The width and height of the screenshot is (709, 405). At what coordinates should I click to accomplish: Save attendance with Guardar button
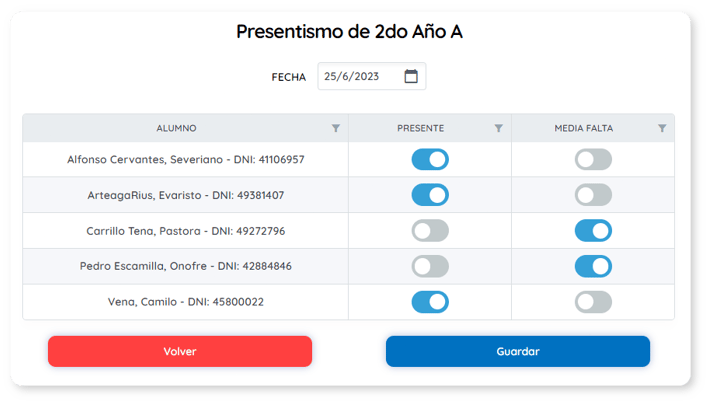(518, 351)
